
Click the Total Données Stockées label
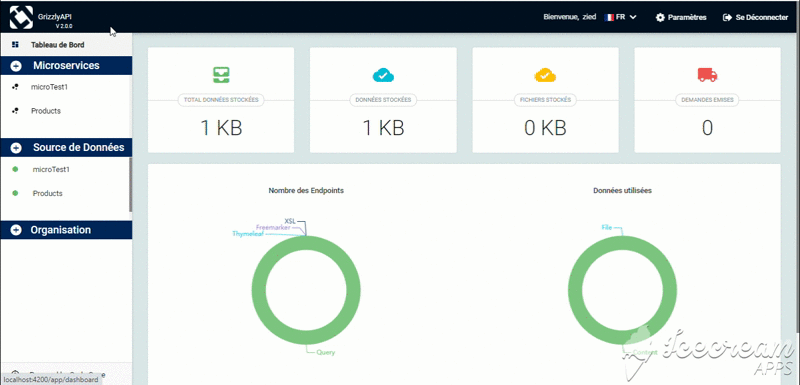[x=221, y=100]
